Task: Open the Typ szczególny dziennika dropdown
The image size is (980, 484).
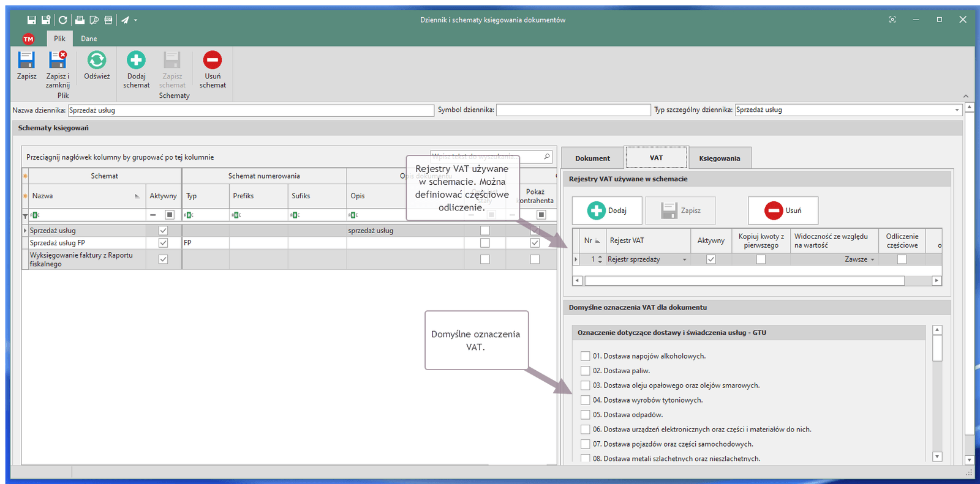Action: 957,110
